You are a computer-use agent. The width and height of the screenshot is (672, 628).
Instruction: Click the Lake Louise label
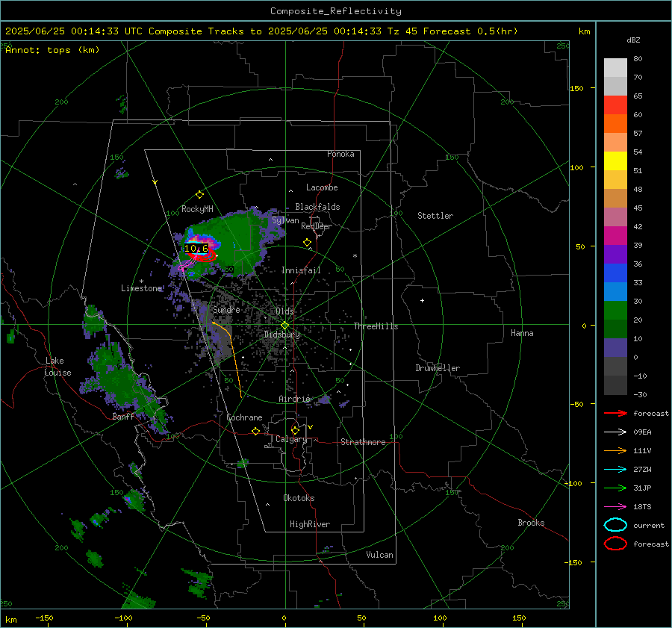[x=57, y=367]
